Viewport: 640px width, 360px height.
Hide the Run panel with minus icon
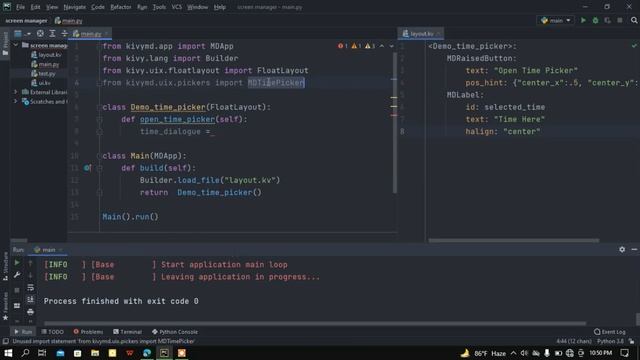point(634,249)
